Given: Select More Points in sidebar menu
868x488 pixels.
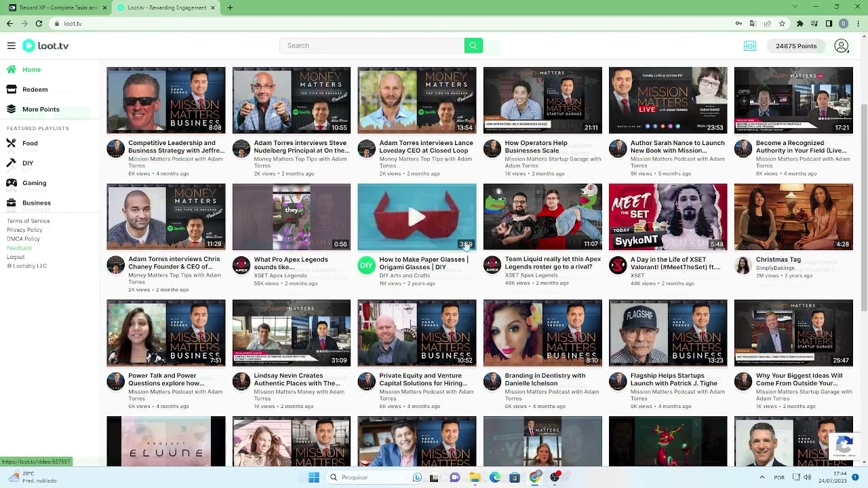Looking at the screenshot, I should pos(41,109).
